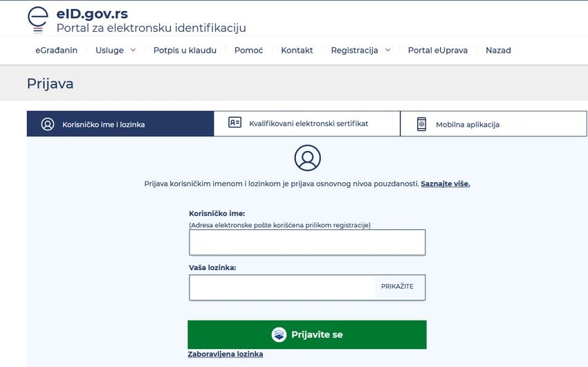This screenshot has width=588, height=367.
Task: Click the user icon in the active tab
Action: 48,124
